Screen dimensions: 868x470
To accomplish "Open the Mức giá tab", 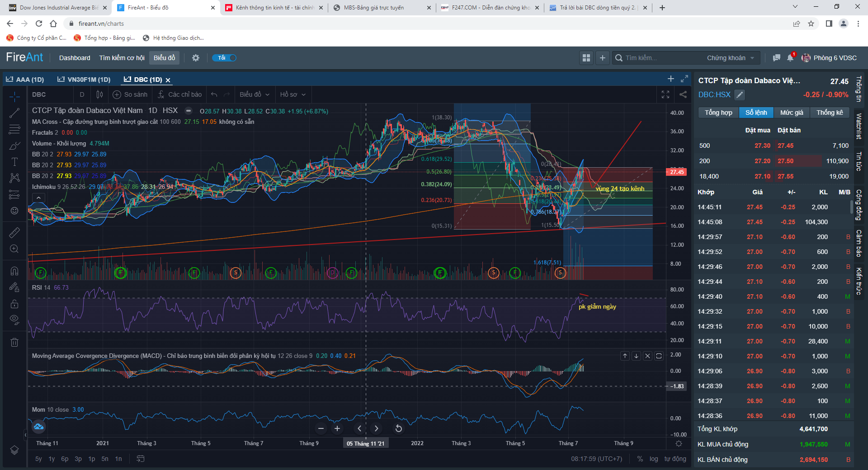I will [x=792, y=113].
